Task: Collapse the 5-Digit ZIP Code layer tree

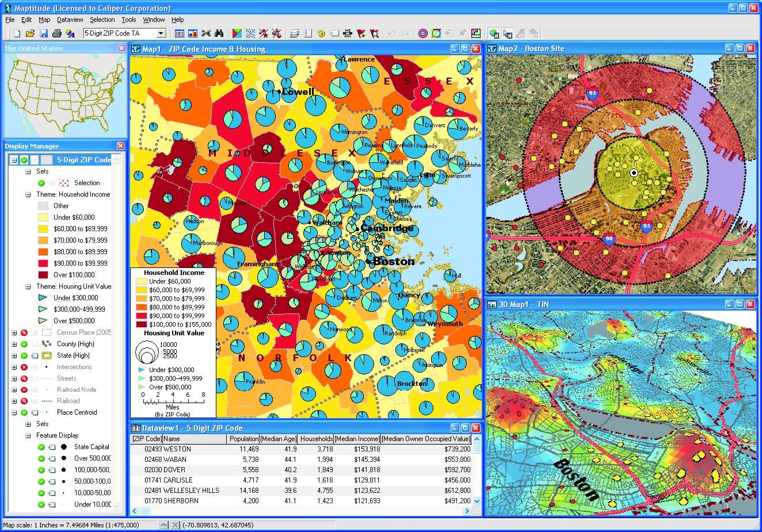Action: point(14,160)
